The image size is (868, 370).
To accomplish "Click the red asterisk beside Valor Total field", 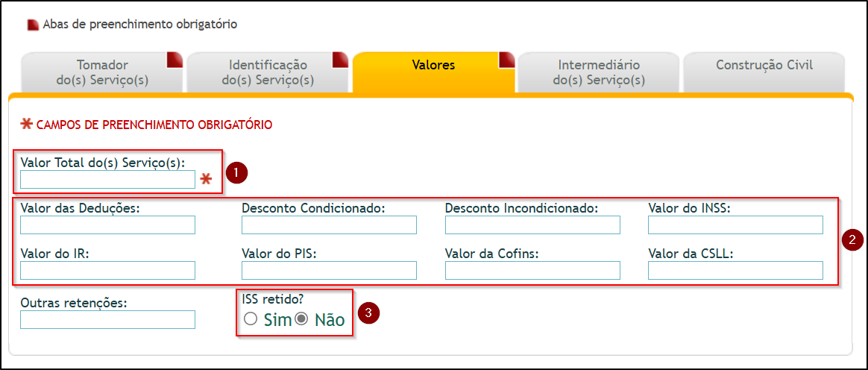I will tap(206, 179).
